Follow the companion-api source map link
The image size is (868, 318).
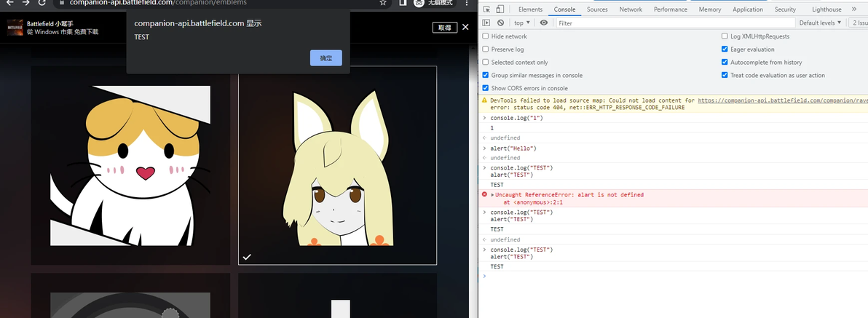coord(783,100)
